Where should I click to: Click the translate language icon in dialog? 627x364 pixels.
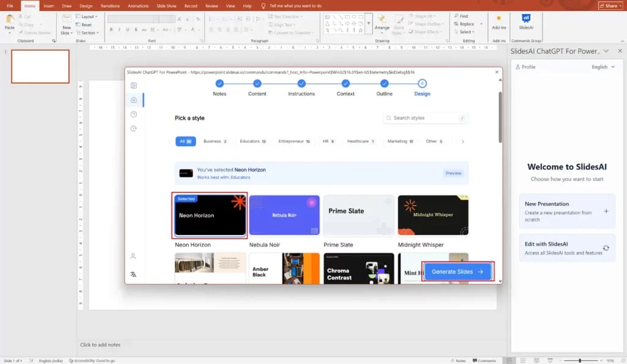point(133,274)
